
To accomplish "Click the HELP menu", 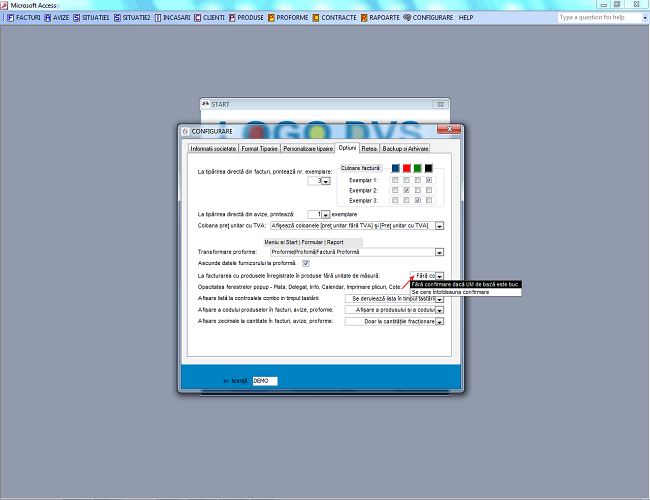I will tap(466, 17).
